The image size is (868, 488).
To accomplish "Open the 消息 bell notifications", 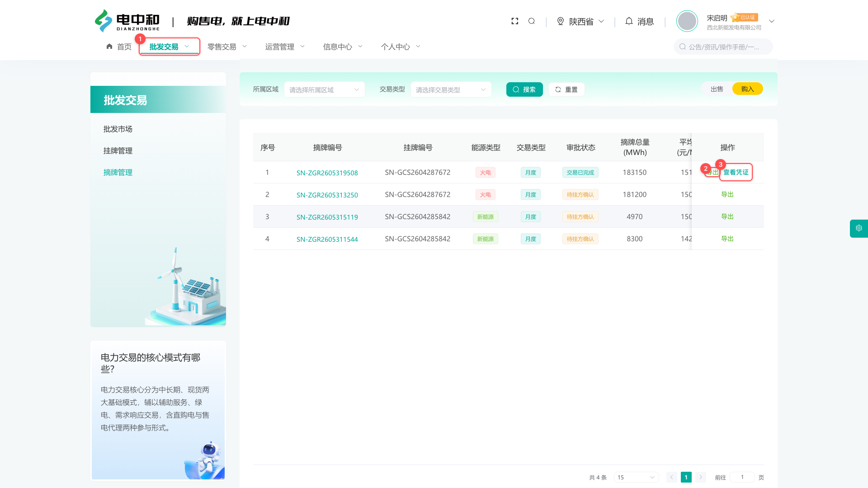I will pos(639,21).
